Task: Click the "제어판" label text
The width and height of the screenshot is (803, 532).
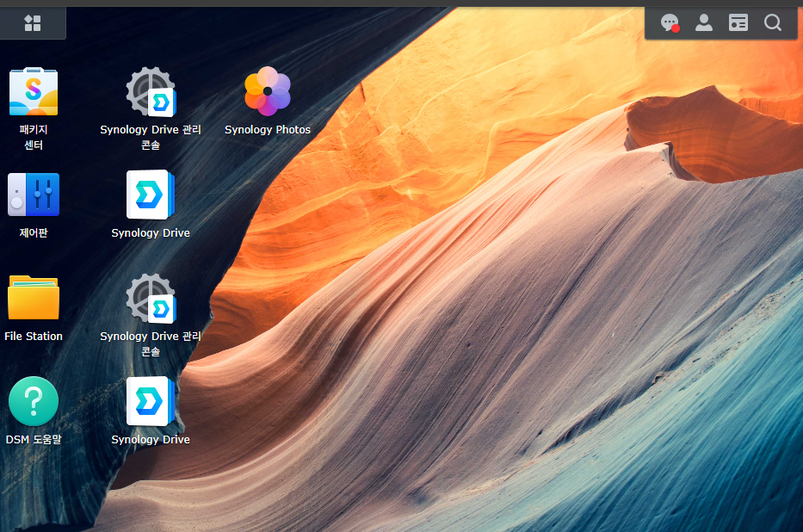Action: (x=34, y=233)
